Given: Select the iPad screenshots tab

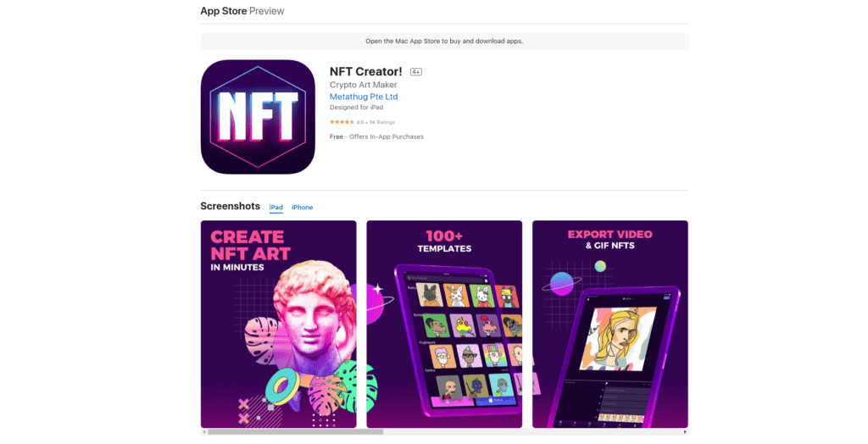Looking at the screenshot, I should (x=275, y=207).
